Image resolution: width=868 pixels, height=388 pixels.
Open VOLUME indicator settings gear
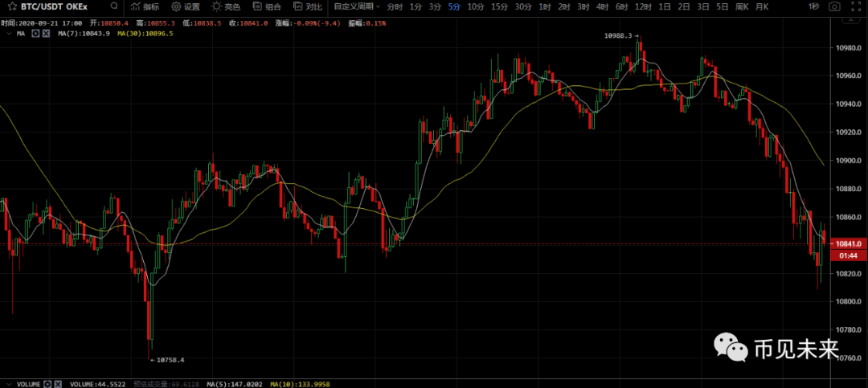point(47,383)
